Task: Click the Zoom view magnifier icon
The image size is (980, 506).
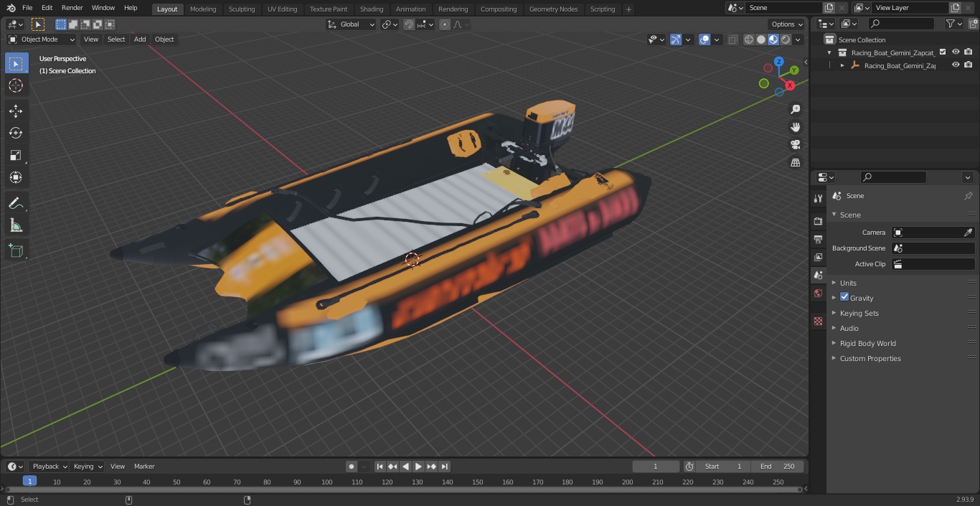Action: (x=796, y=109)
